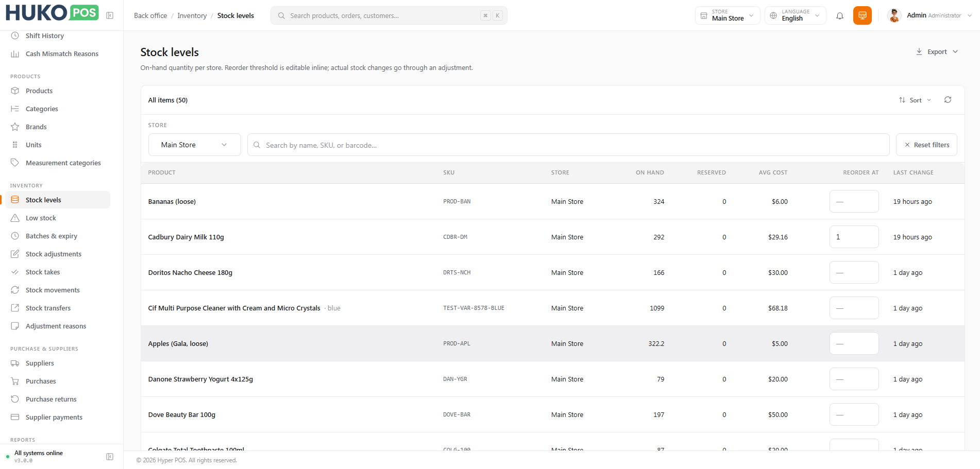Click the HUKO POS logo
The image size is (980, 469).
point(52,13)
